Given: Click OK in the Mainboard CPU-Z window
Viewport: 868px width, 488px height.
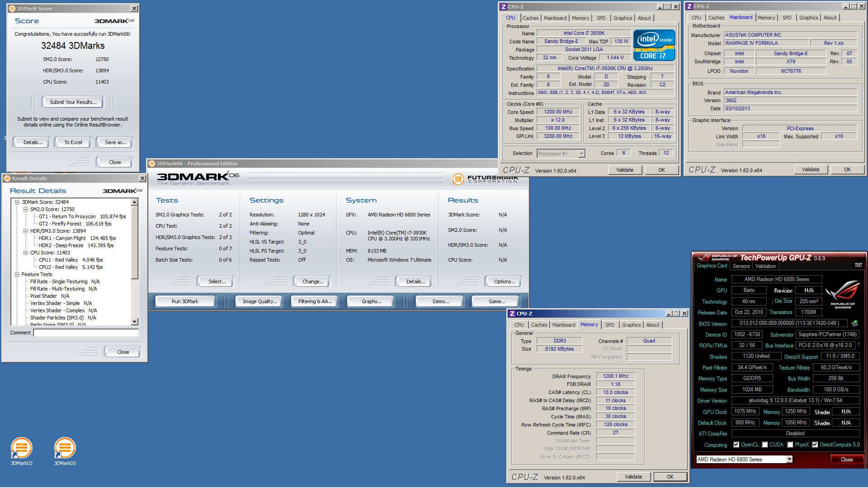Looking at the screenshot, I should click(x=847, y=169).
